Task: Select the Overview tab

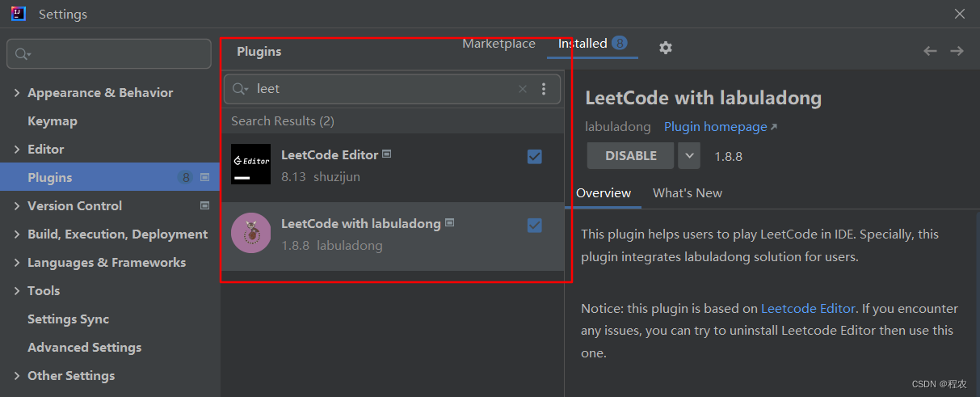Action: point(604,192)
